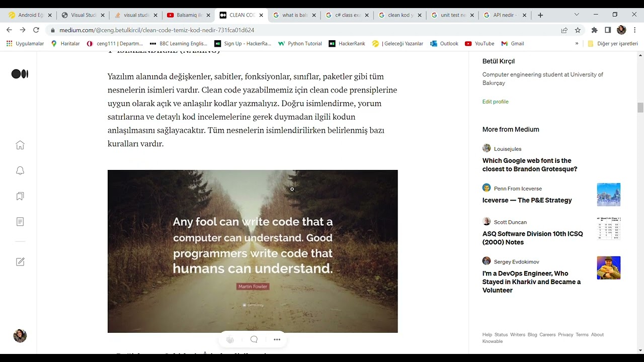Screen dimensions: 644x362
Task: Open profile avatar in Medium sidebar
Action: tap(20, 336)
